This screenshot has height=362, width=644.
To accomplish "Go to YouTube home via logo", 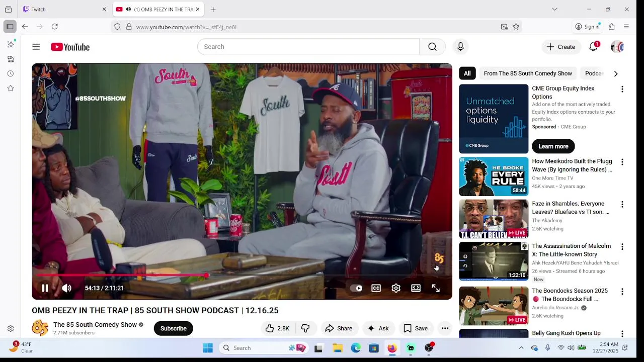I will [70, 47].
